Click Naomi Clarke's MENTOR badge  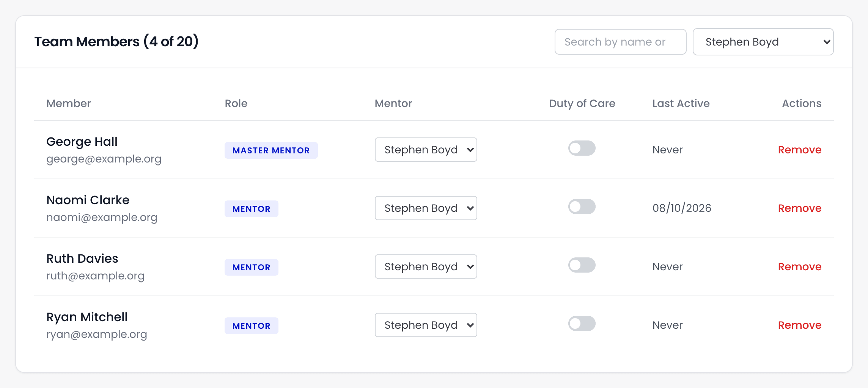pos(251,209)
